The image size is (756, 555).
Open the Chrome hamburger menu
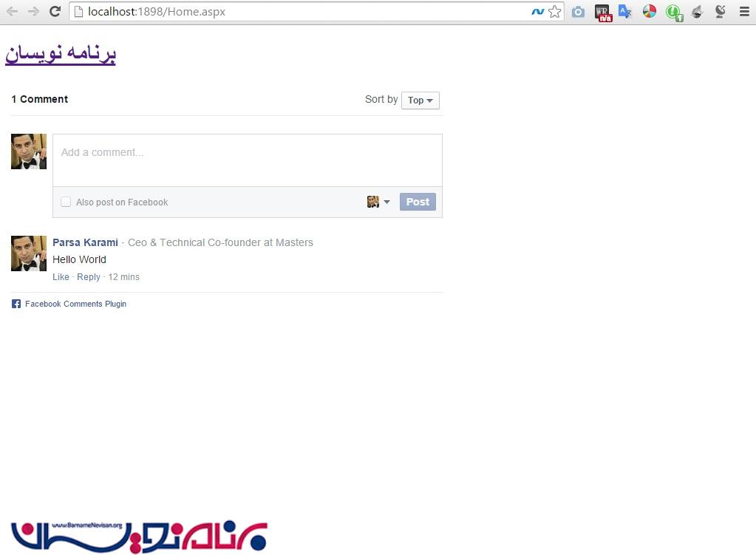click(x=744, y=12)
